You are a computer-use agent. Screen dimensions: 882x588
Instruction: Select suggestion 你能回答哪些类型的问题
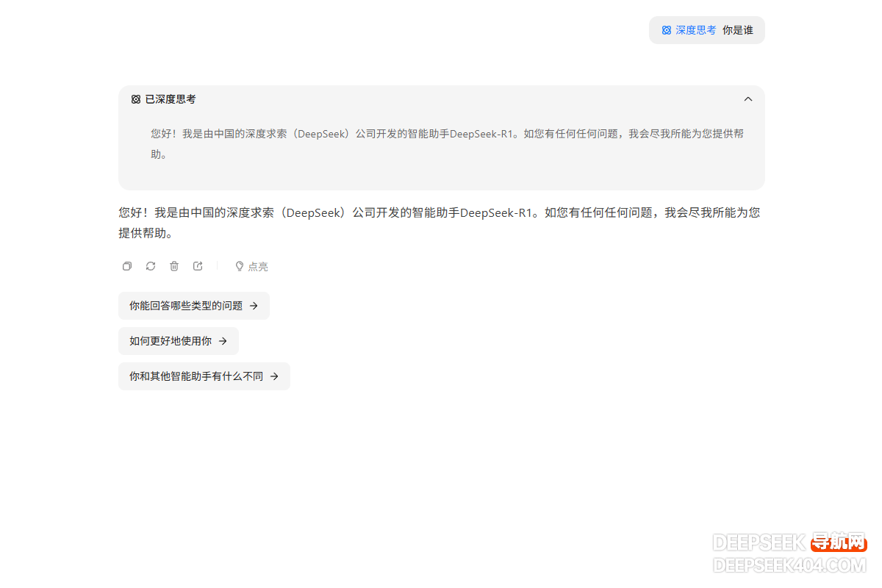point(194,306)
